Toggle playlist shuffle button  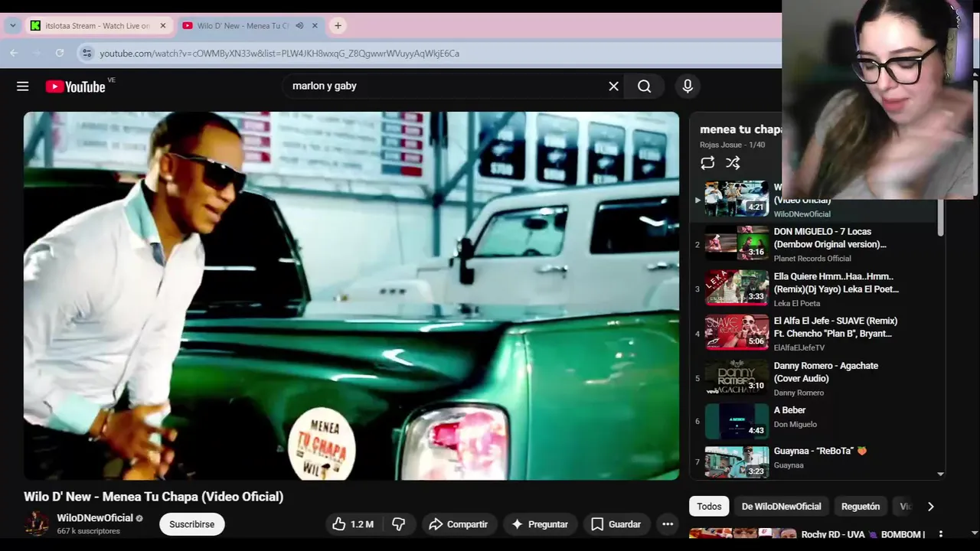point(733,162)
